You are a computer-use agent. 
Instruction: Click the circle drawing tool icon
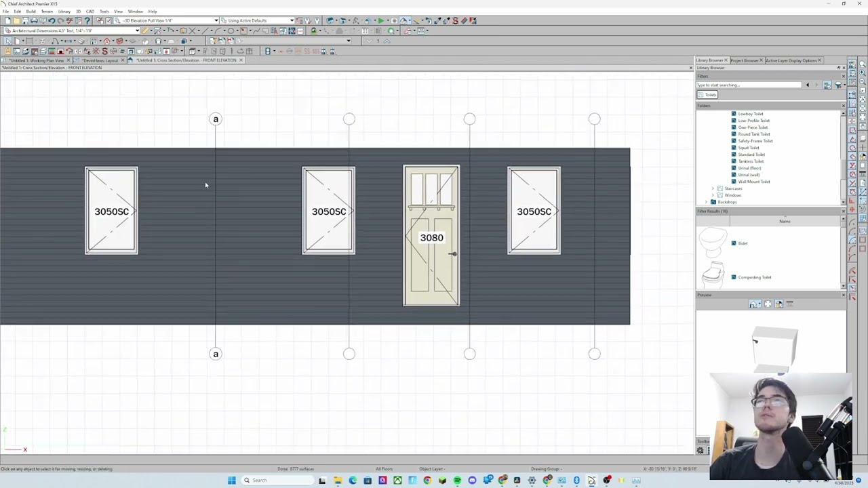[x=231, y=30]
